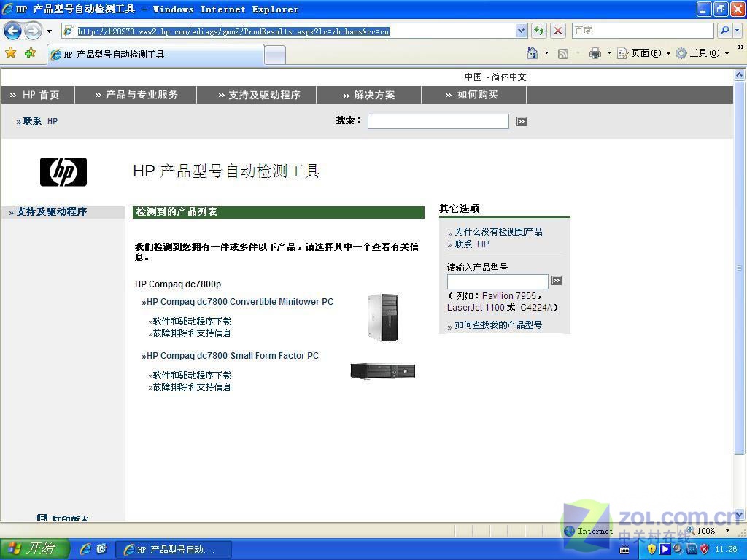Click 如何查找我的产品型号 link
The image size is (747, 560).
coord(498,324)
